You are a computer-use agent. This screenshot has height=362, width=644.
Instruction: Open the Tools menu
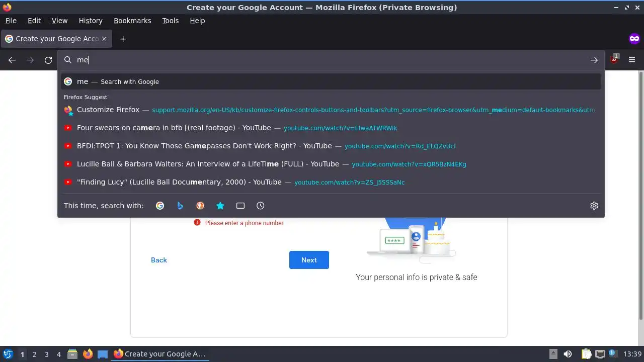tap(171, 21)
